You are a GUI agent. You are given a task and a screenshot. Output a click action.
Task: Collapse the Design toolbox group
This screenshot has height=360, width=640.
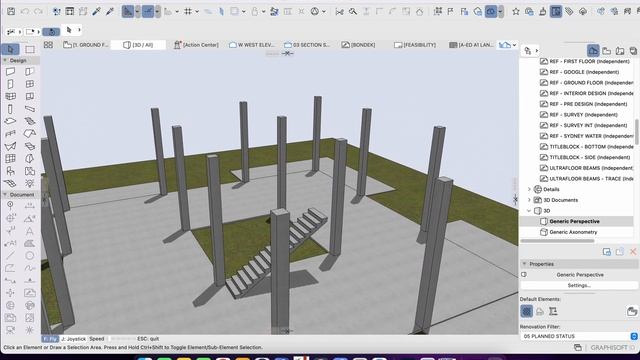point(5,60)
